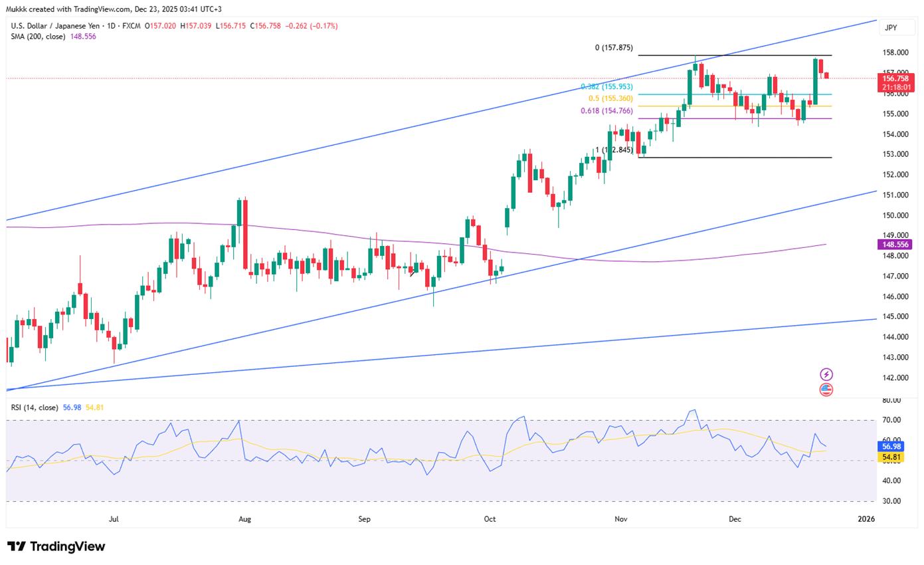
Task: Select the JPY currency label
Action: click(x=889, y=28)
